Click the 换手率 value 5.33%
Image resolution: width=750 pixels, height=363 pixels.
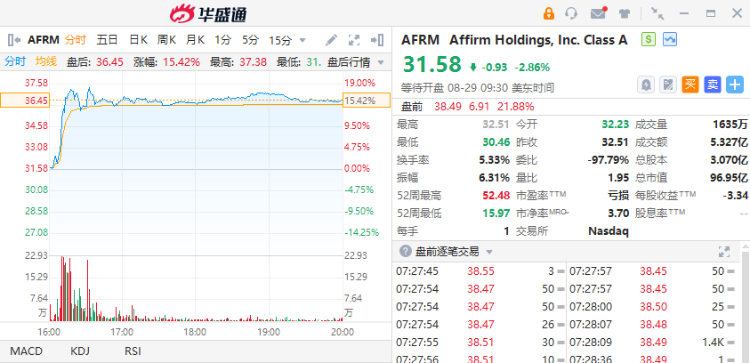coord(494,160)
